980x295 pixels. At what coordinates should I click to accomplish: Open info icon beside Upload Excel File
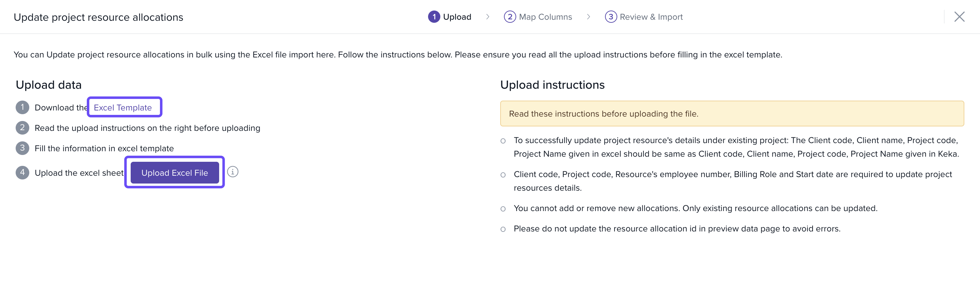[232, 172]
